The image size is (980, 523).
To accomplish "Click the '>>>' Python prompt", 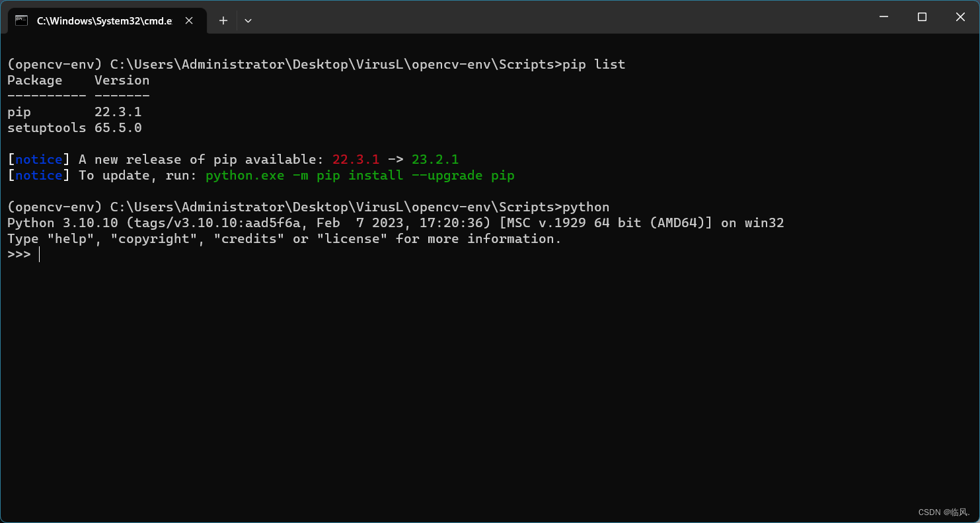I will coord(19,255).
